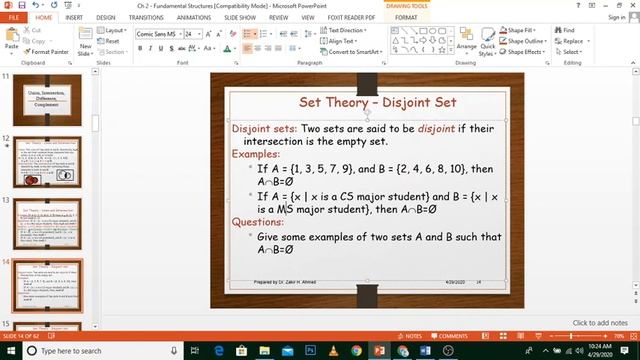The height and width of the screenshot is (360, 640).
Task: Click Convert to SmartArt
Action: 351,52
